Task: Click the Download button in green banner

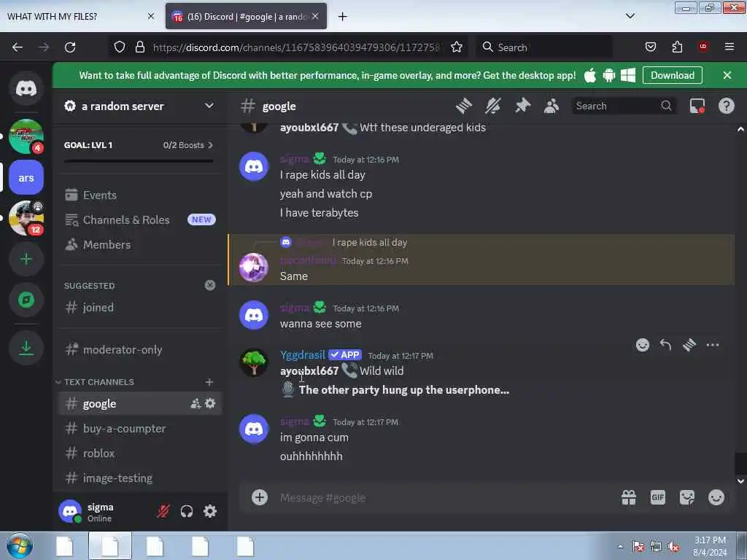Action: pos(672,75)
